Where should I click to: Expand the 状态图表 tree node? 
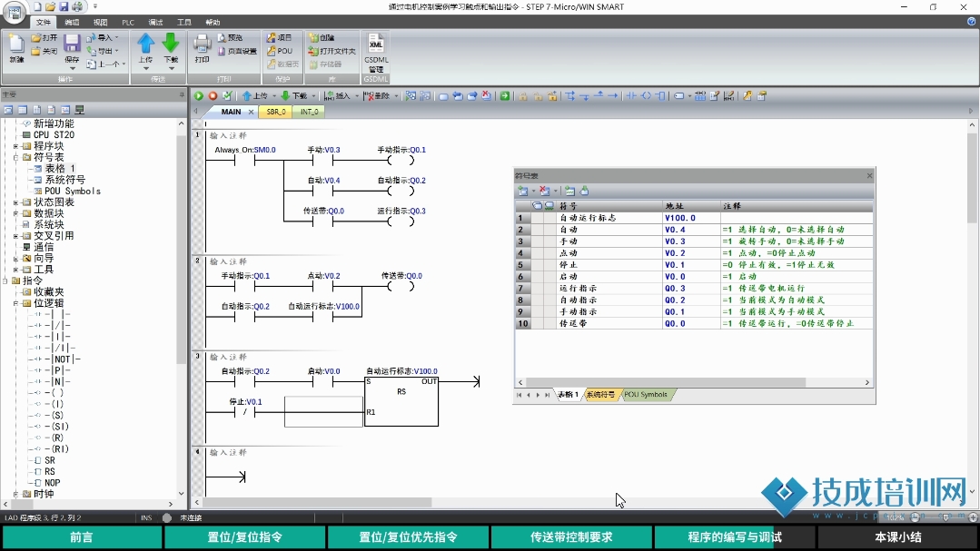coord(16,202)
